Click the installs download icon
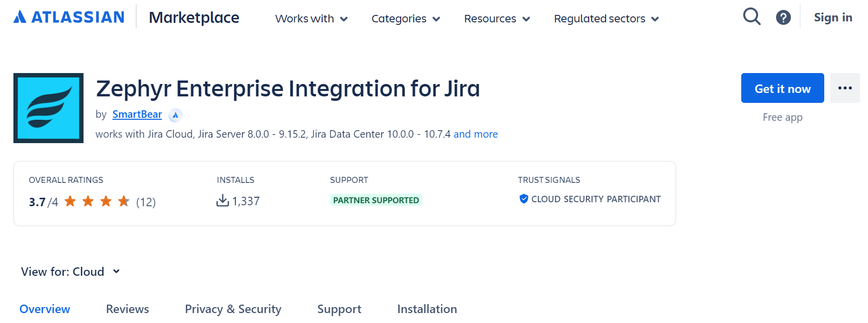868x323 pixels. coord(222,201)
